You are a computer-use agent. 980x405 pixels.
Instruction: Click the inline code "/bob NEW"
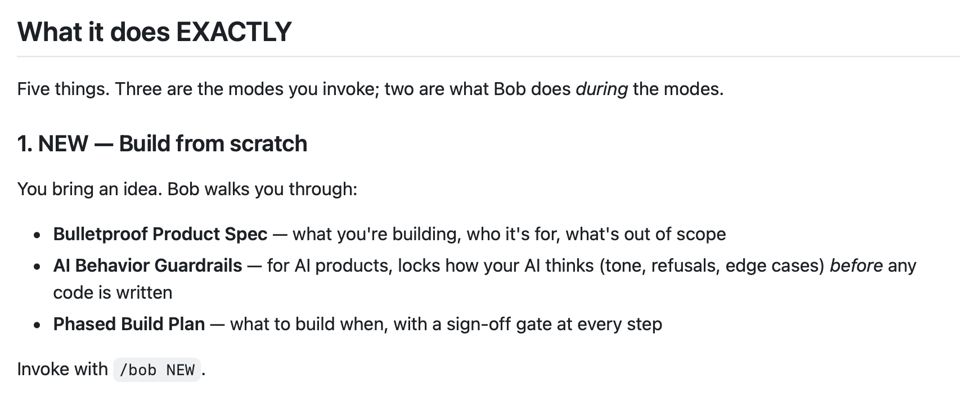click(157, 370)
